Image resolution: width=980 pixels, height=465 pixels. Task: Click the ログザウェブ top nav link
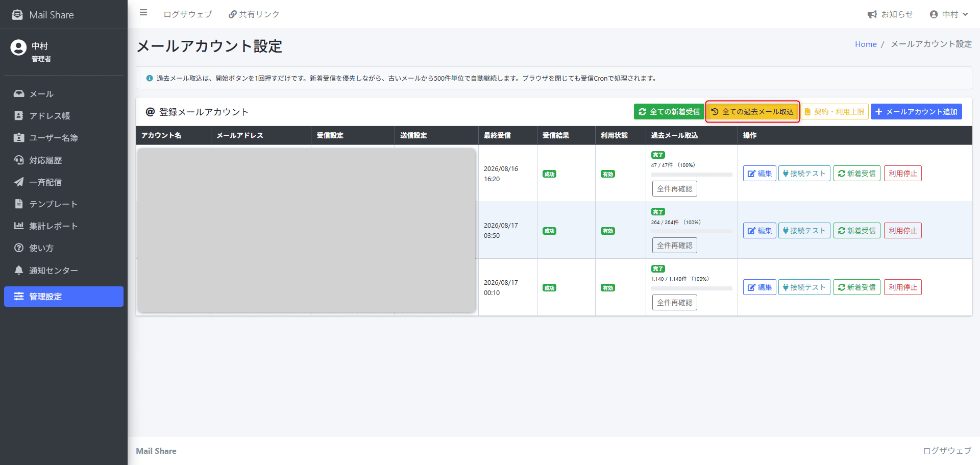coord(188,14)
